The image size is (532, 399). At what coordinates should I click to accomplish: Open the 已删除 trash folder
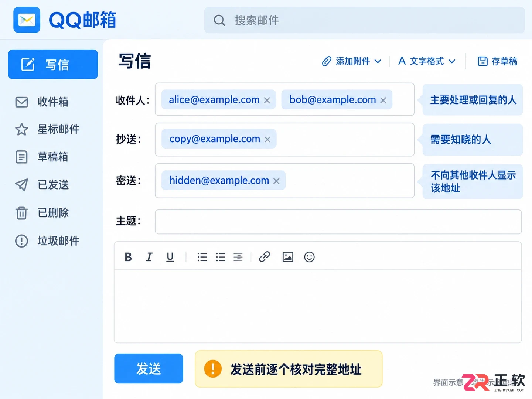coord(42,213)
